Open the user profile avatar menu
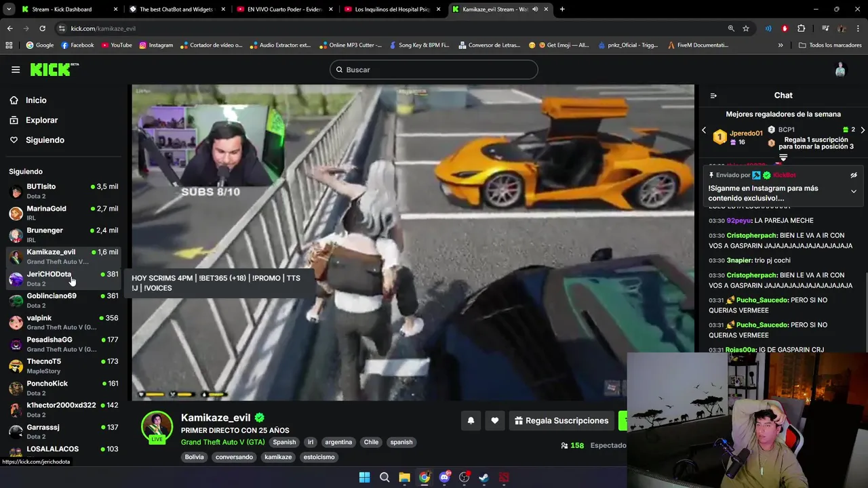The width and height of the screenshot is (868, 488). pos(840,69)
